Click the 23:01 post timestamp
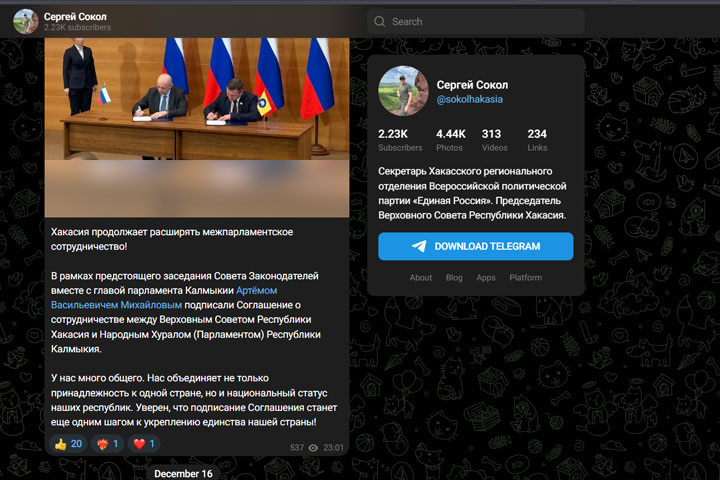720x480 pixels. tap(333, 448)
